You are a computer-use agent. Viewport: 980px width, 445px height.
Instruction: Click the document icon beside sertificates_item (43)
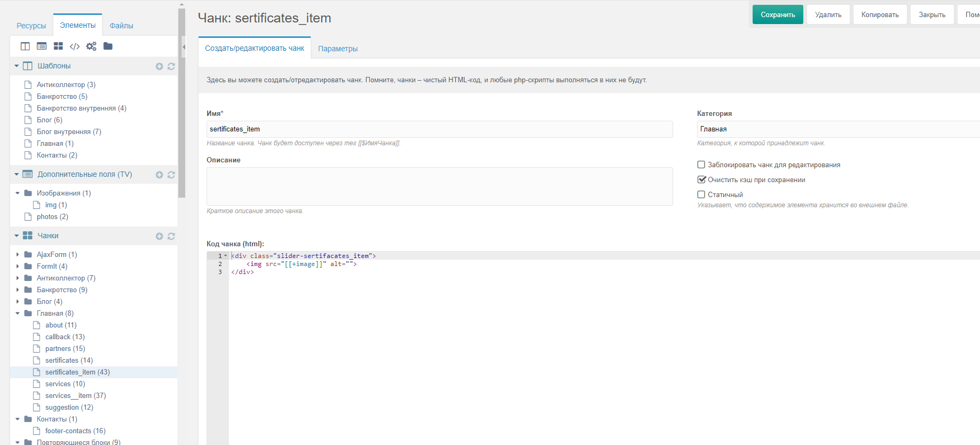tap(37, 372)
